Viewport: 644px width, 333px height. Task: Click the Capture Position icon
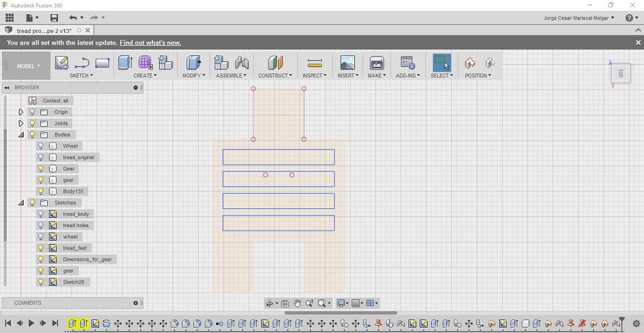click(470, 63)
